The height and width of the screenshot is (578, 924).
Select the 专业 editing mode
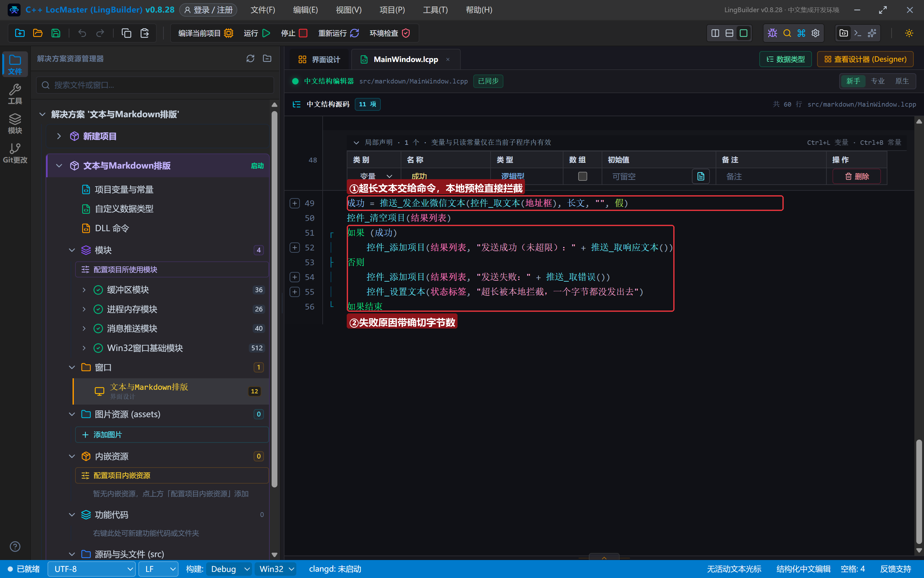point(877,81)
